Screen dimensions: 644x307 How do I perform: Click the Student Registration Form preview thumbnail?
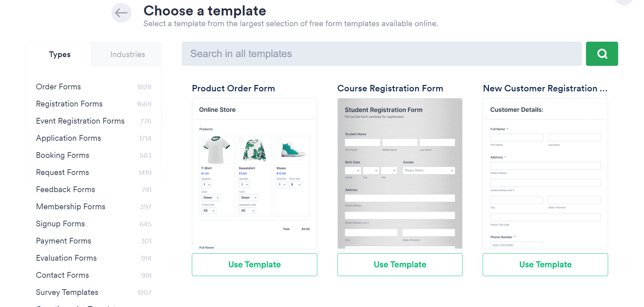[x=399, y=173]
